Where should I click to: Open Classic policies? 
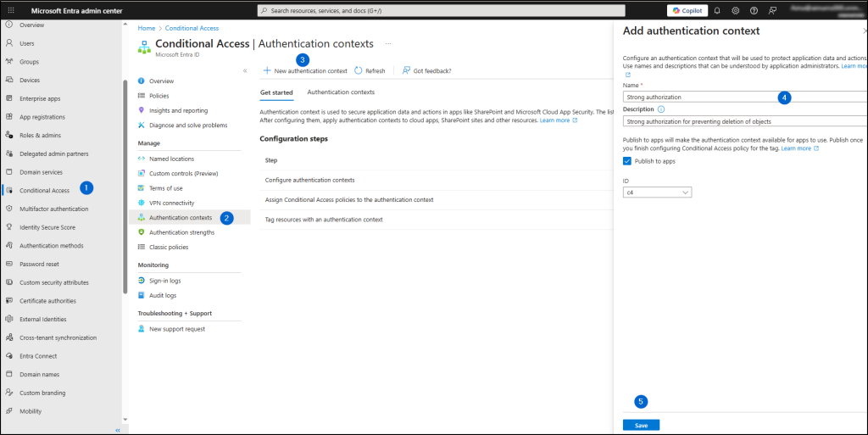[169, 247]
